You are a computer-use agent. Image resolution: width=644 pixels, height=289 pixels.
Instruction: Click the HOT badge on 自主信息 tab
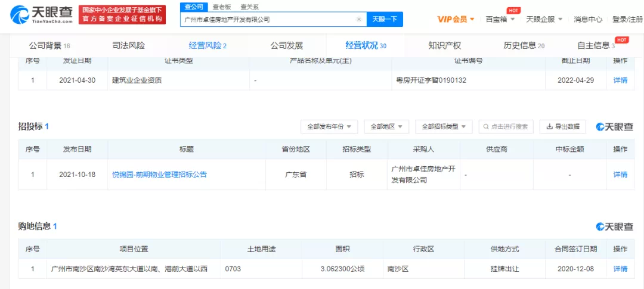click(622, 39)
